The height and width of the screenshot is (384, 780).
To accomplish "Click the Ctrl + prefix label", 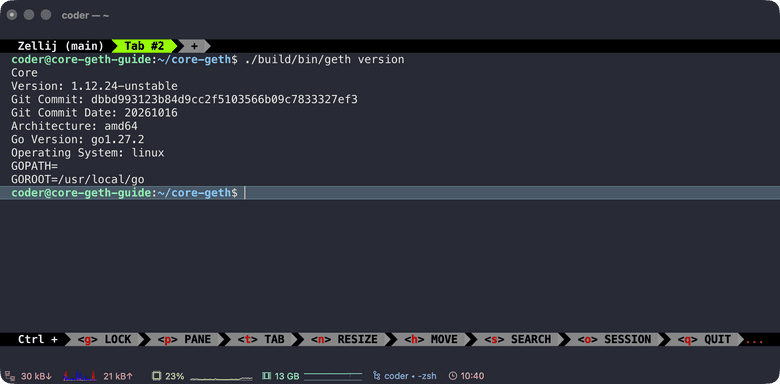I will [x=37, y=339].
